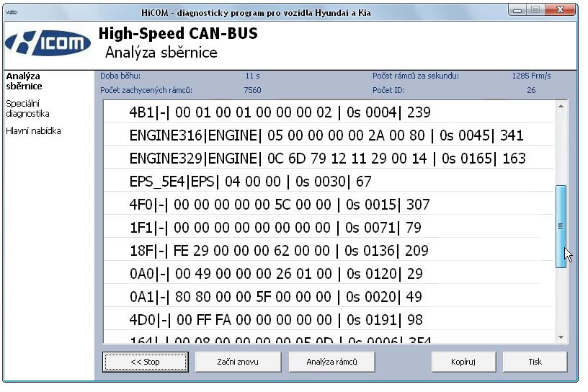
Task: Click the Počet ID label
Action: [x=388, y=90]
